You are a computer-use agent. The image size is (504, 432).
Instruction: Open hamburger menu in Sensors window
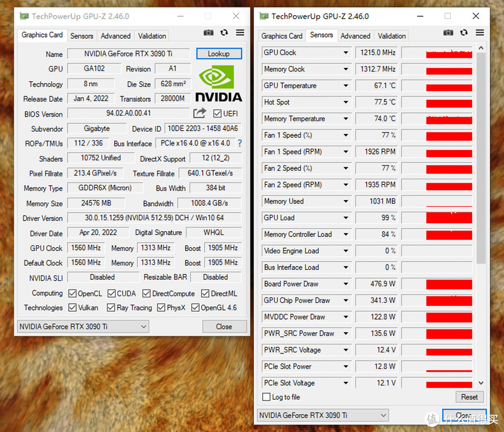[480, 33]
